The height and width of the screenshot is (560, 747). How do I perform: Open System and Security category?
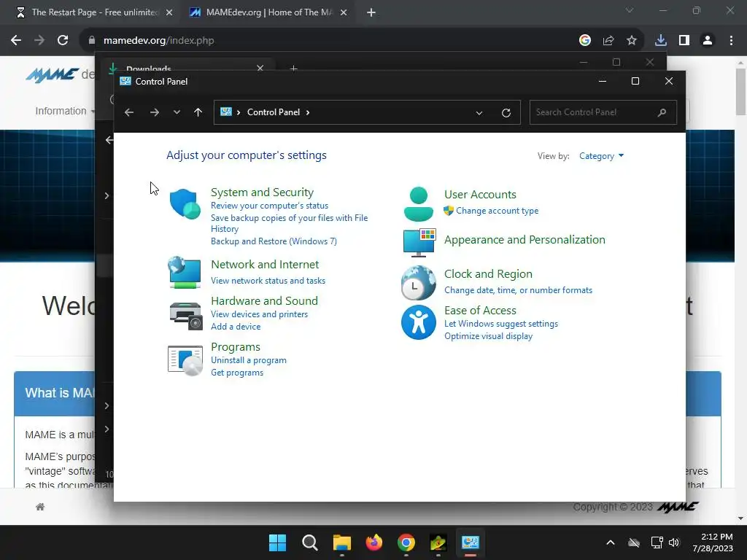tap(262, 192)
